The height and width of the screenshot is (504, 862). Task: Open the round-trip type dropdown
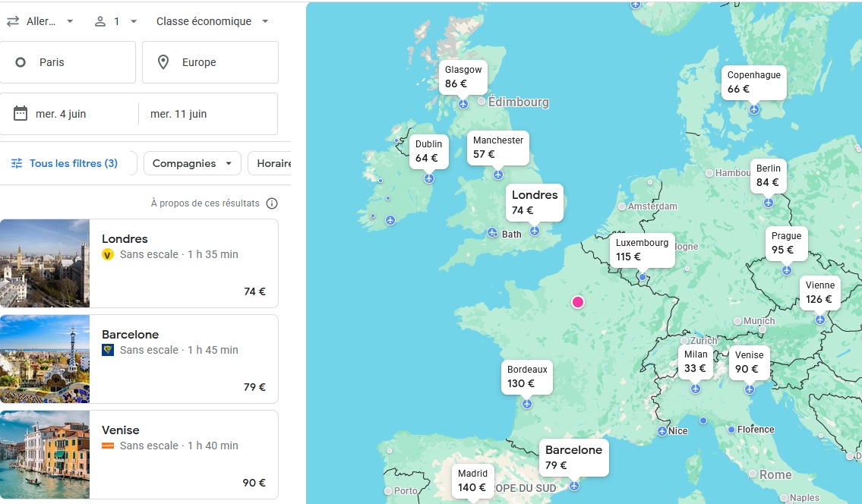point(39,21)
